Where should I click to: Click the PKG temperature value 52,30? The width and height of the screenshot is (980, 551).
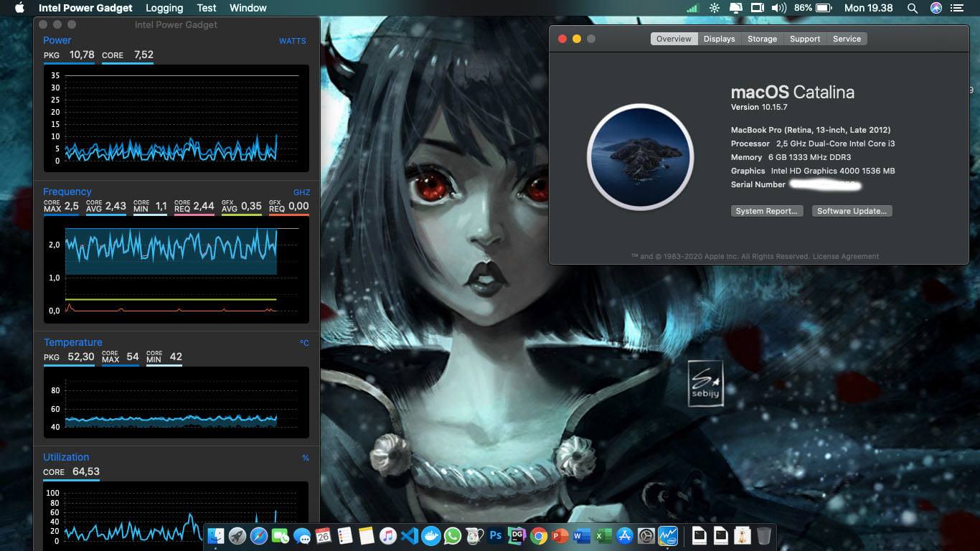81,357
